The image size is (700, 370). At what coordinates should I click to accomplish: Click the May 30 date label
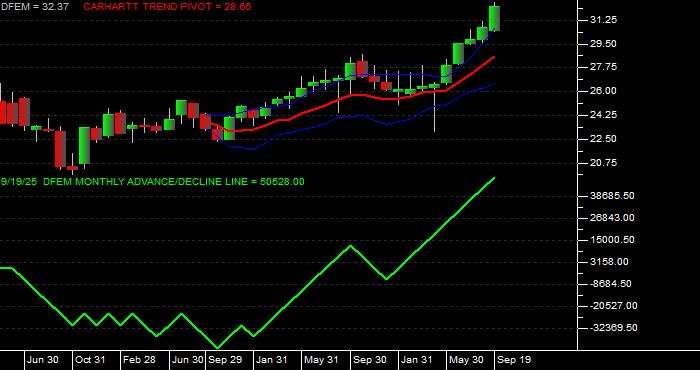pos(466,360)
